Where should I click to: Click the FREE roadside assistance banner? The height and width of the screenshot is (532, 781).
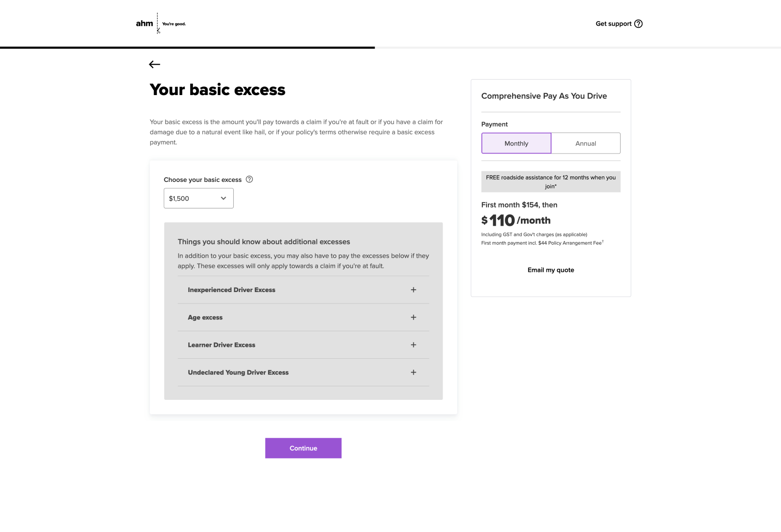(551, 182)
